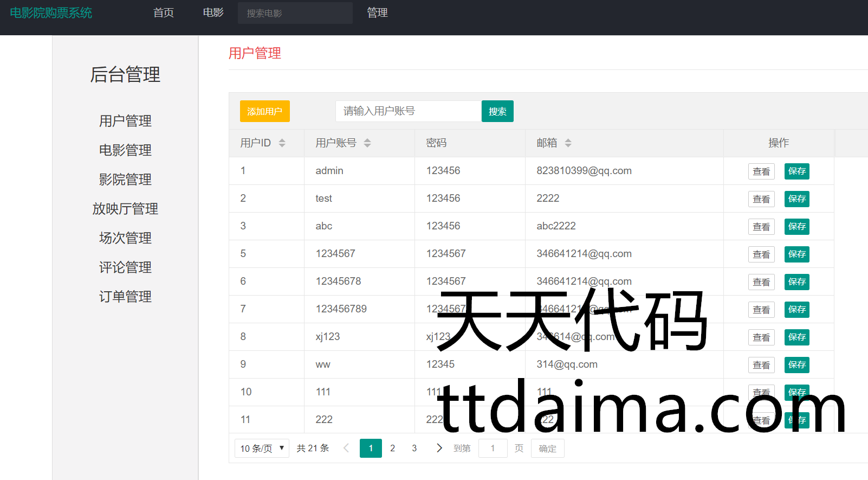The height and width of the screenshot is (480, 868).
Task: Go to next page arrow
Action: tap(439, 448)
